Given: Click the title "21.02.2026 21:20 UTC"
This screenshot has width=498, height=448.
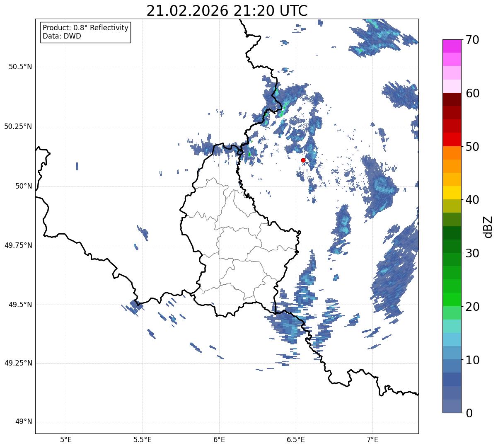Looking at the screenshot, I should [227, 10].
